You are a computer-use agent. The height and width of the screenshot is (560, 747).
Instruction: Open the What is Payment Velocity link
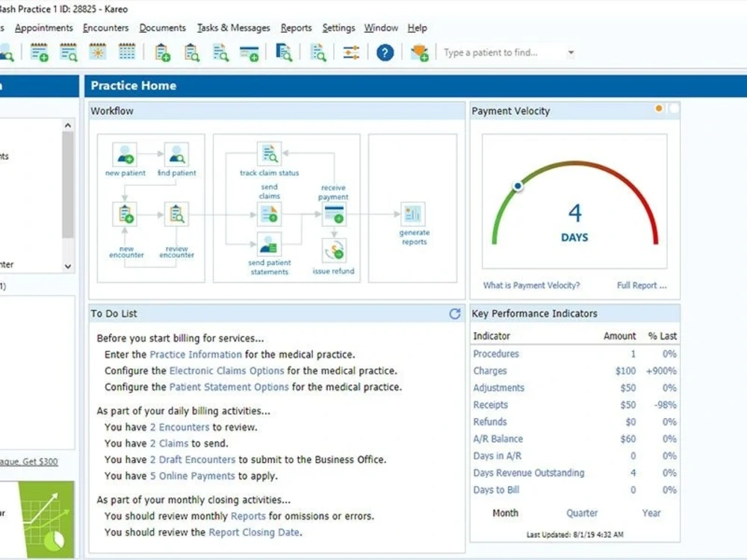[531, 285]
